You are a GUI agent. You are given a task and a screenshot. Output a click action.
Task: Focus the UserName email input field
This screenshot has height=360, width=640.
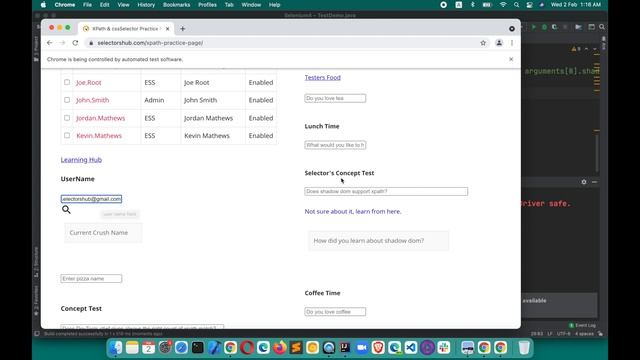91,199
